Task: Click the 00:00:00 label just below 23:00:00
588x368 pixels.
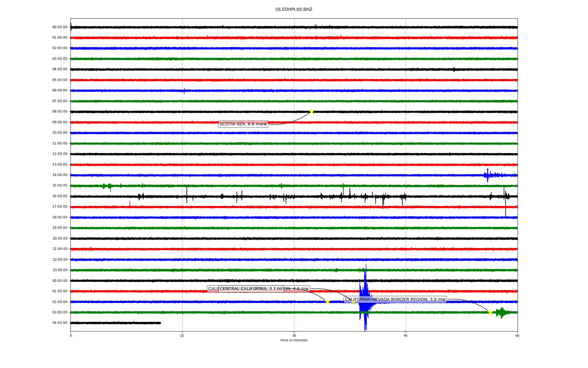Action: coord(60,281)
